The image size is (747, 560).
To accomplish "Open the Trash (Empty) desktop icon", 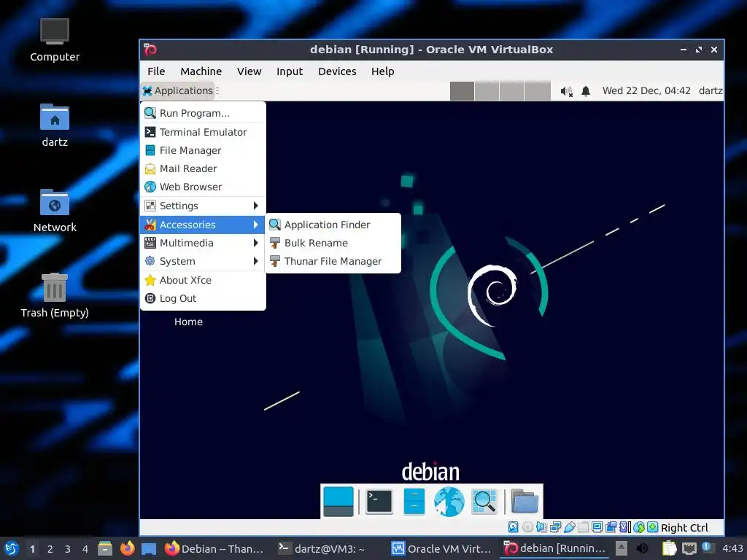I will pyautogui.click(x=55, y=295).
